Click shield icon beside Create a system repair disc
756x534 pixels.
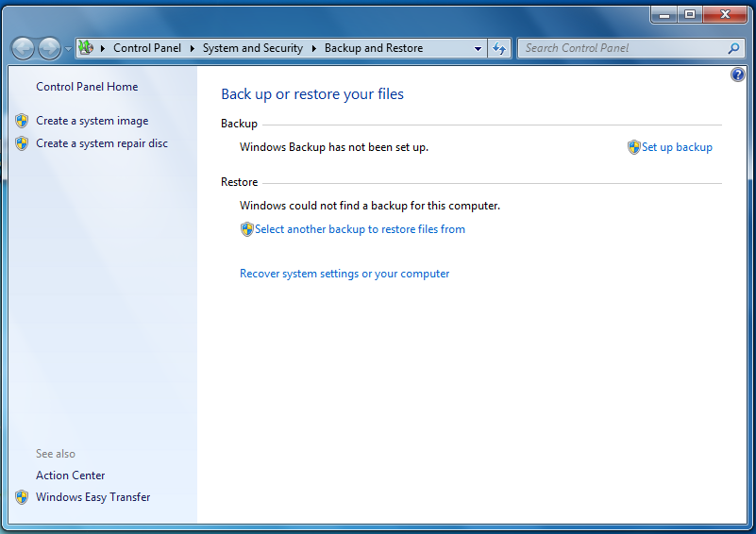(x=22, y=143)
